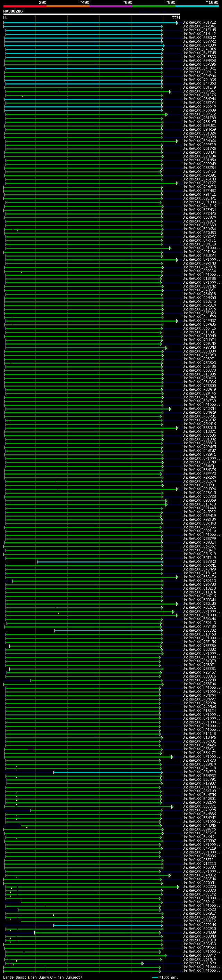Click the short alignment bar for UniRef100_A9J5P0
Viewport: 222px width, 980px height.
click(74, 963)
